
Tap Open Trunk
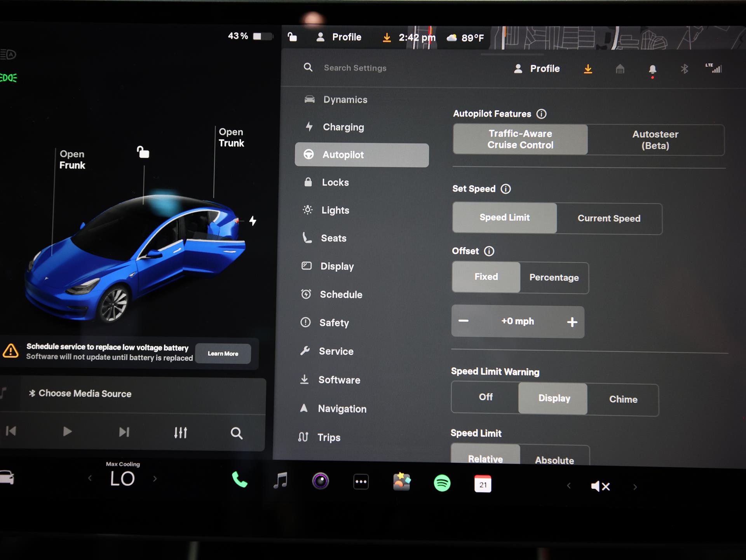pyautogui.click(x=232, y=138)
